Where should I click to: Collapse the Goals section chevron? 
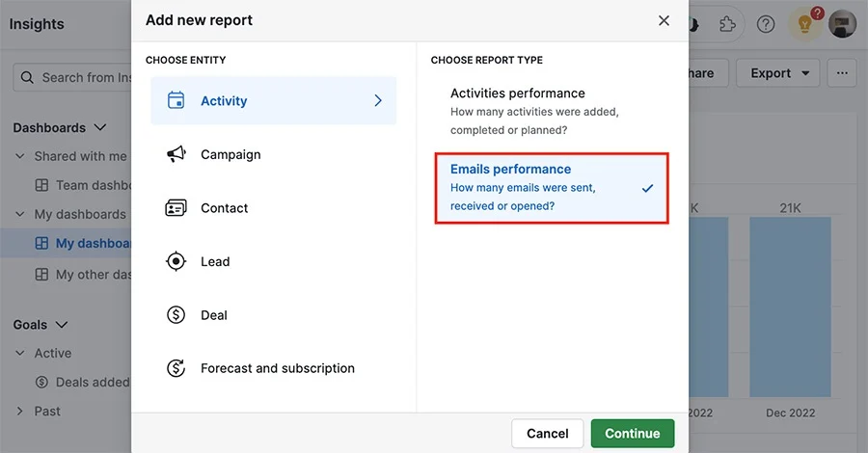pyautogui.click(x=62, y=325)
